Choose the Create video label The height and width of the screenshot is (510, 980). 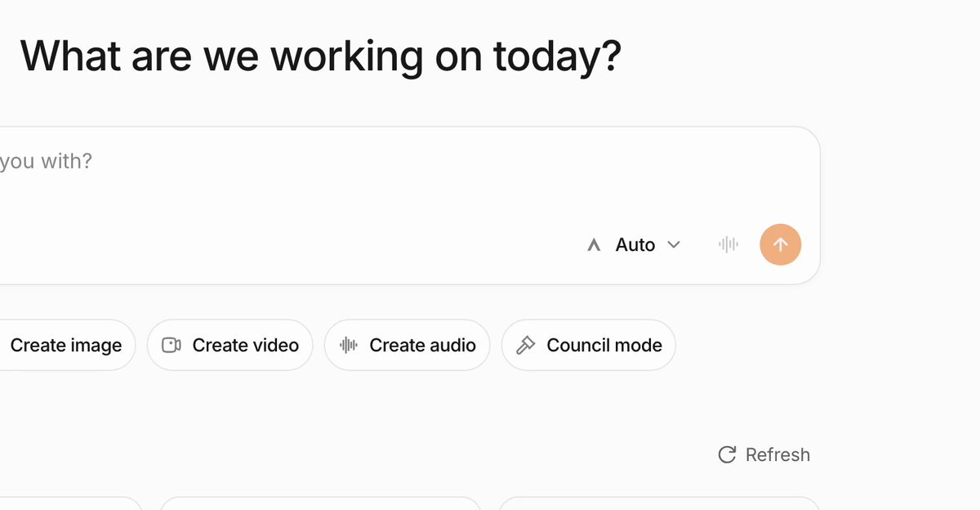[246, 345]
